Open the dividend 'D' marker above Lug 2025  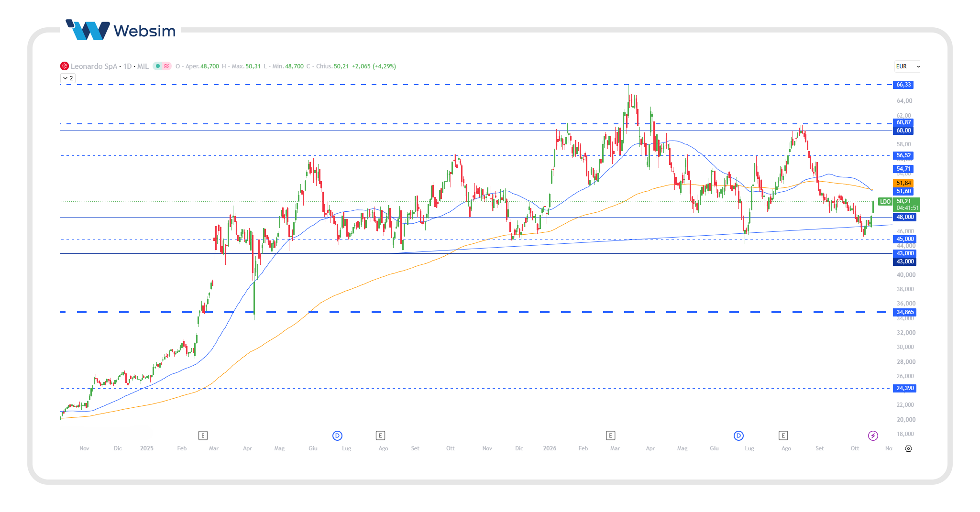click(337, 436)
